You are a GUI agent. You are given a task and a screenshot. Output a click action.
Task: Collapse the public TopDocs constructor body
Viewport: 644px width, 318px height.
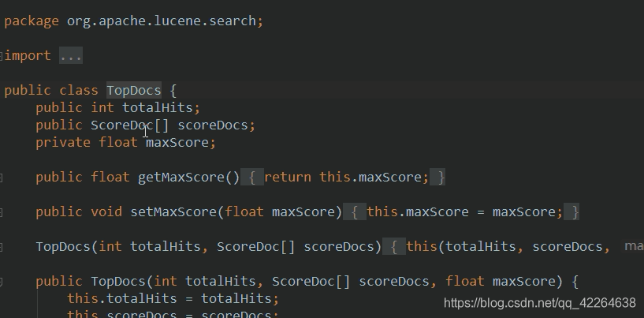pyautogui.click(x=2, y=282)
